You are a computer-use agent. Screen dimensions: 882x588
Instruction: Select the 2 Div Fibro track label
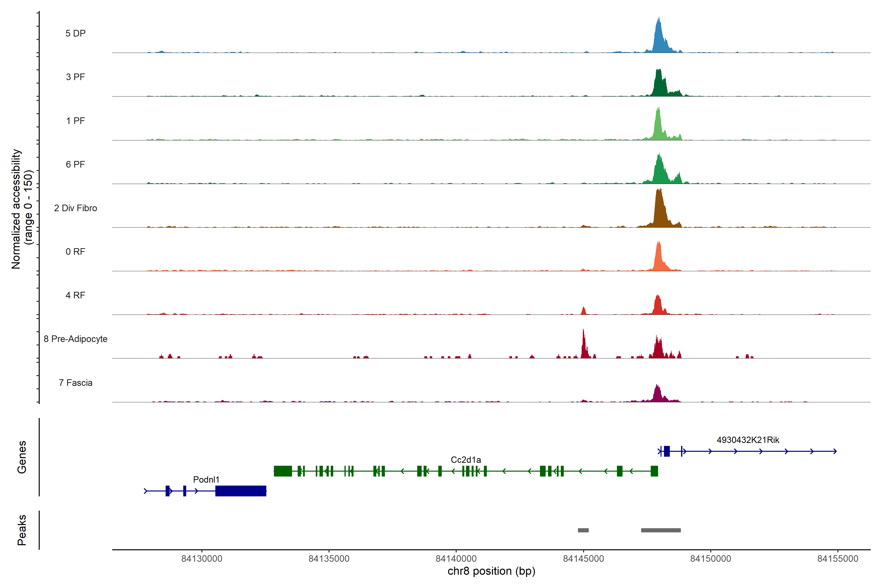pos(75,208)
